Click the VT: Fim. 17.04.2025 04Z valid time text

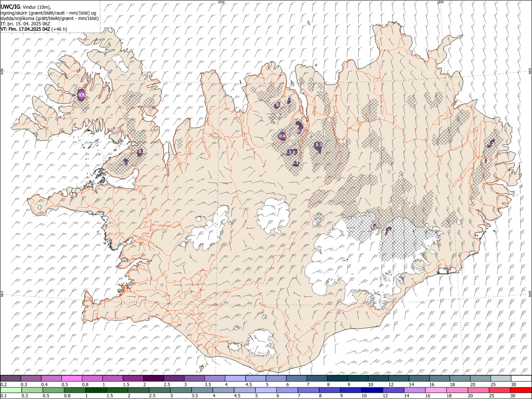[x=25, y=30]
